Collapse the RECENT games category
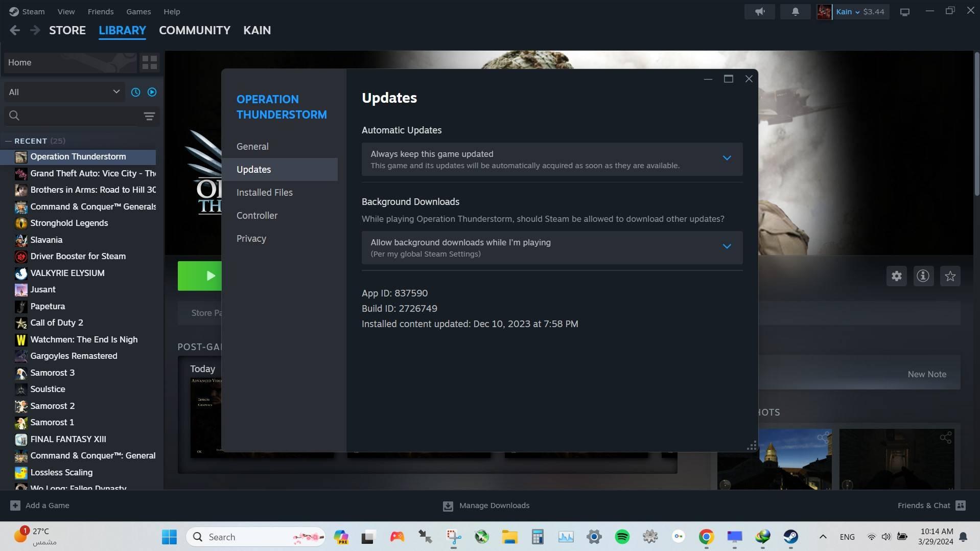The height and width of the screenshot is (551, 980). tap(8, 141)
